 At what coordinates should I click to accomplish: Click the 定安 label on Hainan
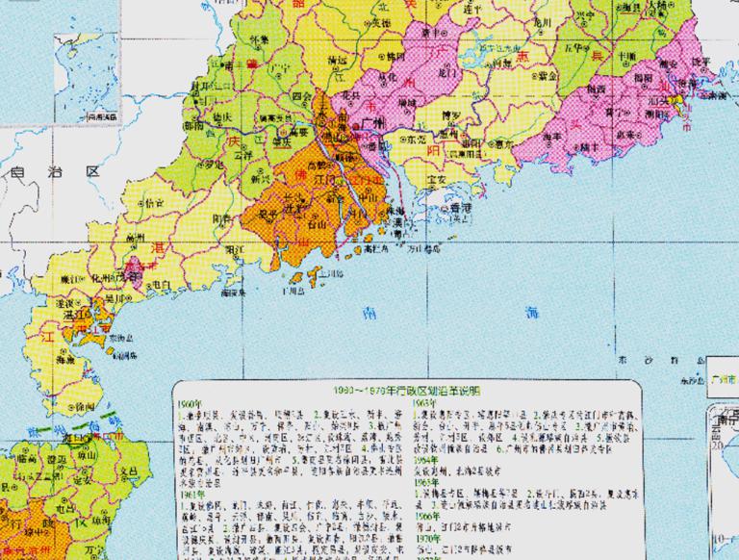[x=83, y=481]
